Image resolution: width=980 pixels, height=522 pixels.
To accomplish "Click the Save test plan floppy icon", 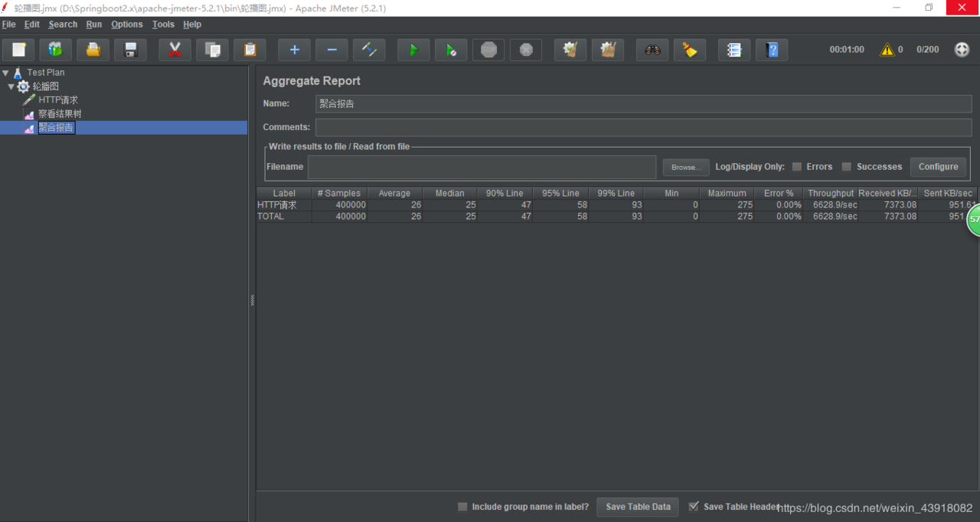I will [131, 50].
